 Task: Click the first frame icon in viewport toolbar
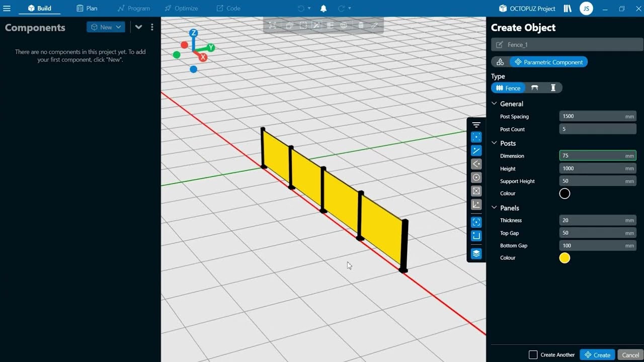272,25
